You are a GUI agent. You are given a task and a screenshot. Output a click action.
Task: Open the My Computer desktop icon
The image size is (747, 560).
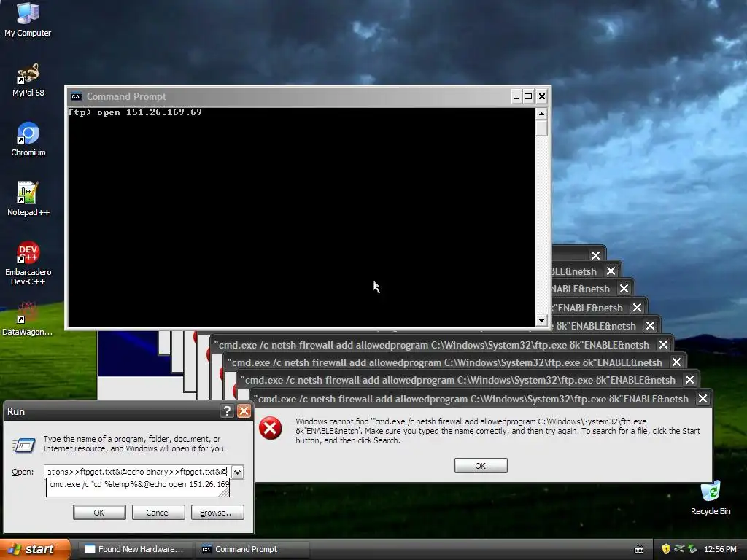click(28, 20)
